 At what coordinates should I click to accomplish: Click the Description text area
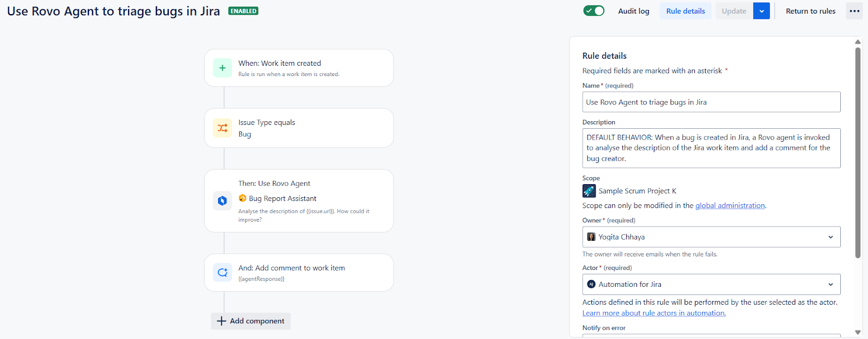(711, 148)
